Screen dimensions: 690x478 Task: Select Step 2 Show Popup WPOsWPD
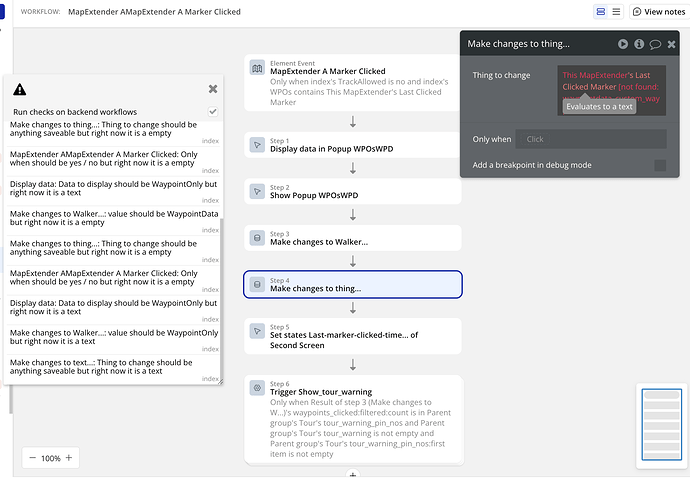pyautogui.click(x=353, y=191)
